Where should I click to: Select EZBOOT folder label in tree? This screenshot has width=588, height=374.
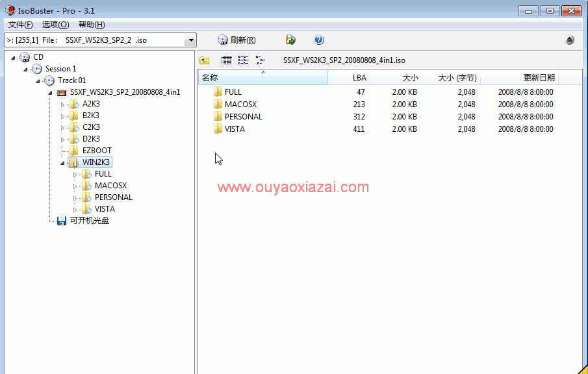(97, 151)
